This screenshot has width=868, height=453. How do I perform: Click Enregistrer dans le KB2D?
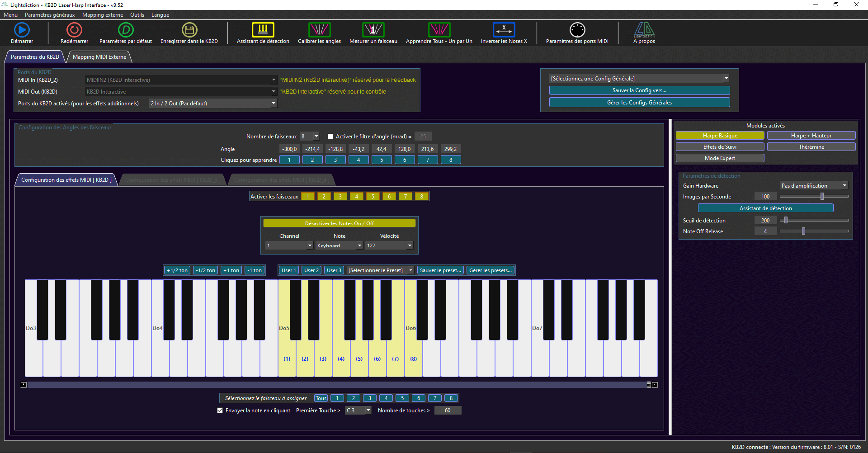(x=189, y=29)
